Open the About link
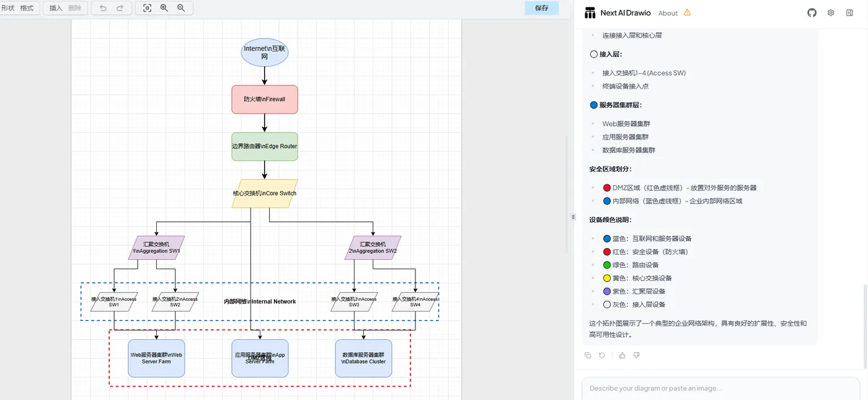 coord(668,12)
